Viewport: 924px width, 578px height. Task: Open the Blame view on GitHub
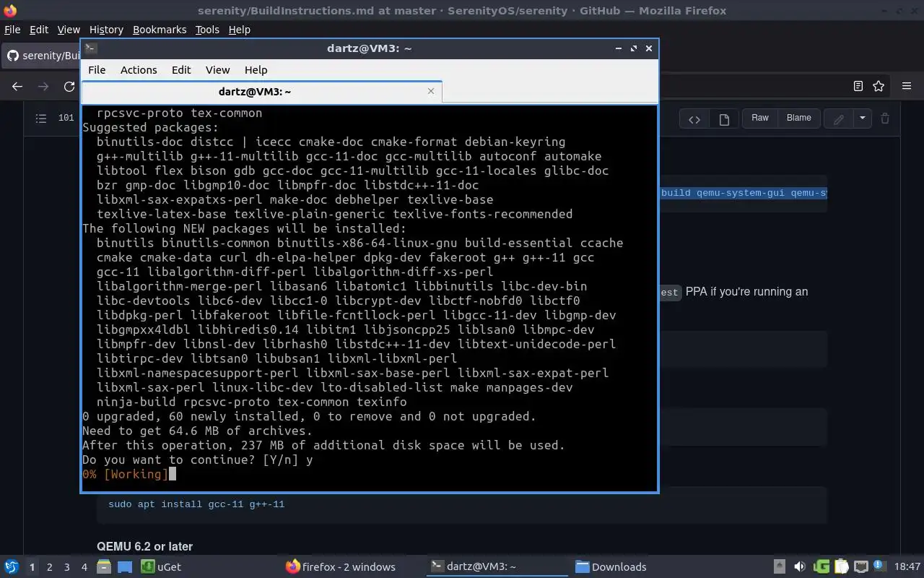pyautogui.click(x=798, y=118)
